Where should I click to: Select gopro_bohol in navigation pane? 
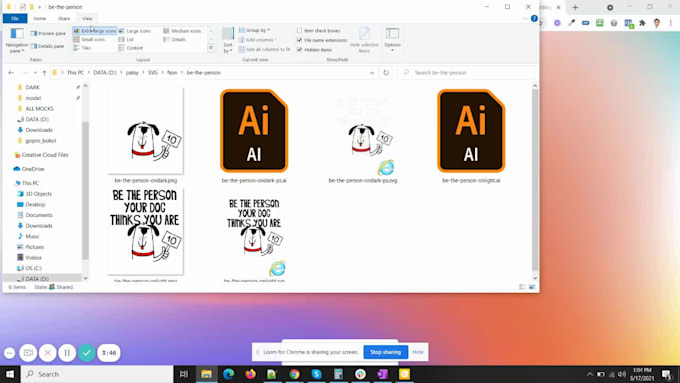point(41,141)
